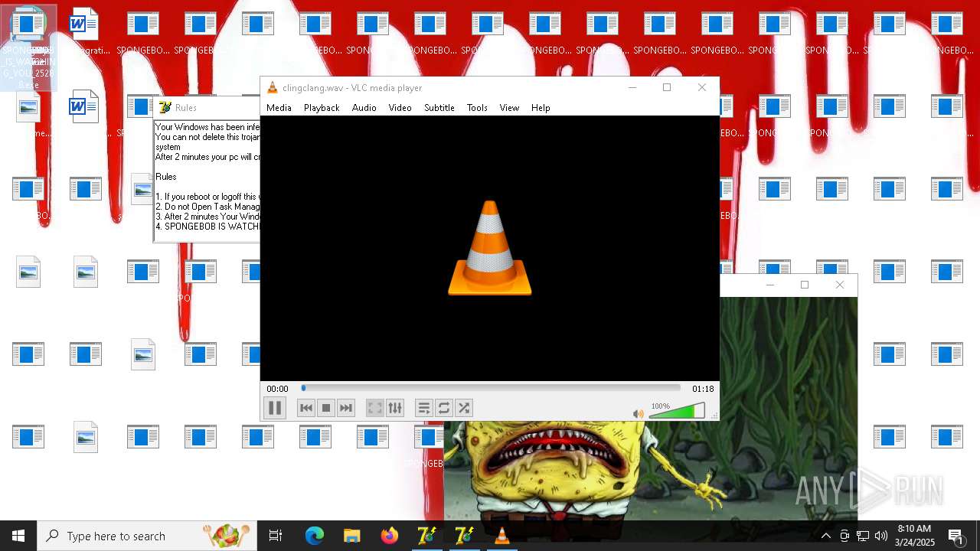
Task: Select the Rules window title bar
Action: [x=207, y=108]
